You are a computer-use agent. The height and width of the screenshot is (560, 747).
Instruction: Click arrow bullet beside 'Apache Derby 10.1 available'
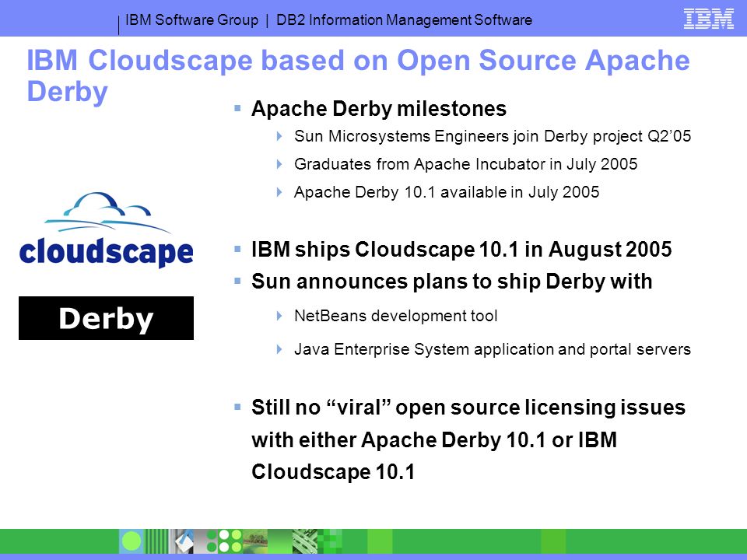click(279, 192)
